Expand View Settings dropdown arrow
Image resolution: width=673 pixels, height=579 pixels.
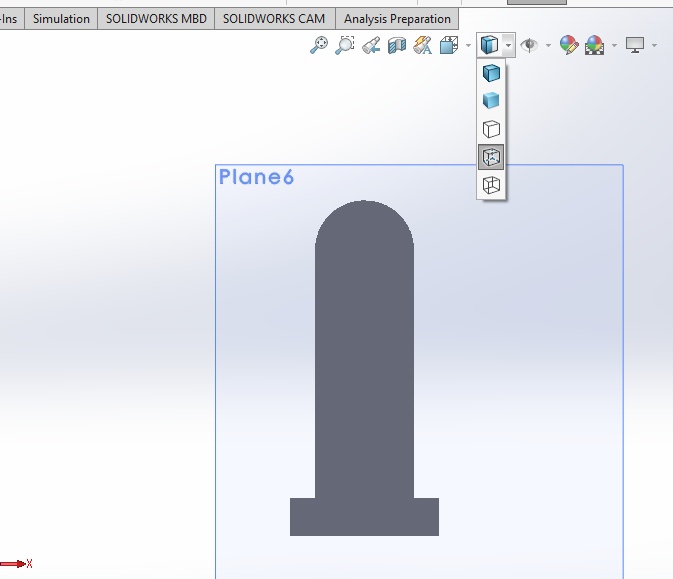pos(654,45)
